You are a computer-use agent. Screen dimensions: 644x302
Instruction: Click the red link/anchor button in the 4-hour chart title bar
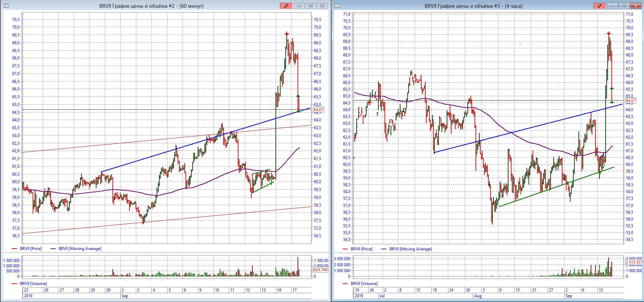pos(600,6)
